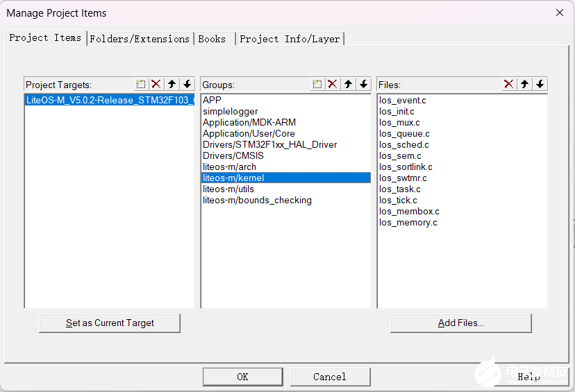Delete the selected project target
Viewport: 575px width, 392px height.
click(x=156, y=84)
